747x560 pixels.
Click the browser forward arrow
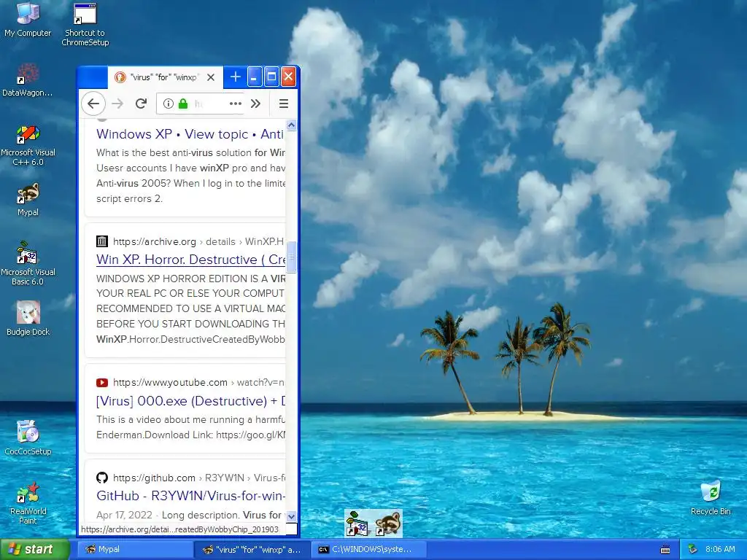point(117,104)
